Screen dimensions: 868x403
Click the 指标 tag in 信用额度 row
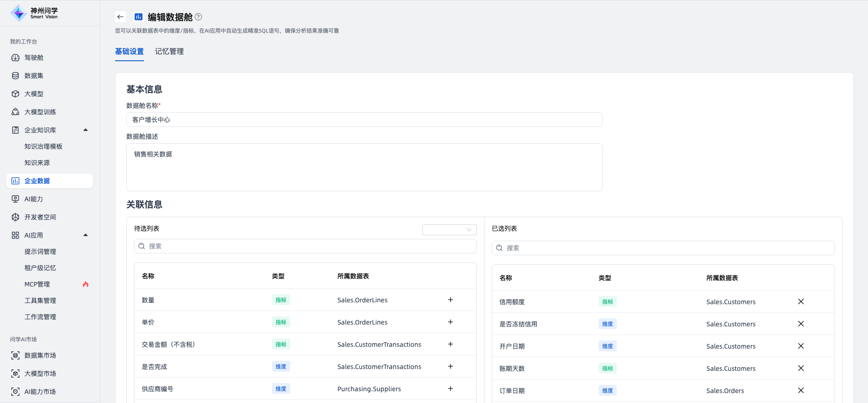coord(608,301)
